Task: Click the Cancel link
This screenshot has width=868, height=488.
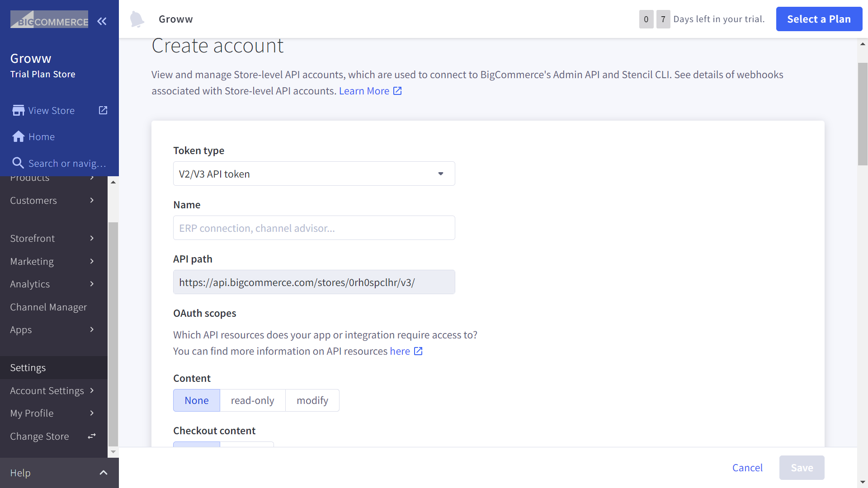Action: coord(747,468)
